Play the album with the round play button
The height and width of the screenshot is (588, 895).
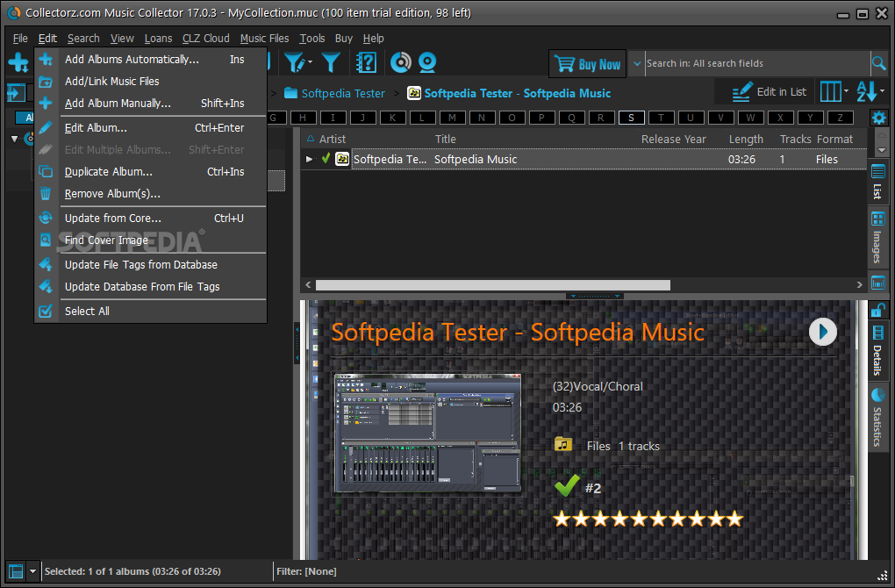[822, 332]
